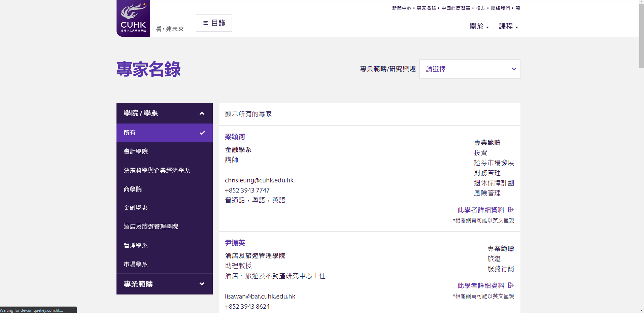Click 尹振英 expert name link
This screenshot has width=644, height=313.
[235, 243]
